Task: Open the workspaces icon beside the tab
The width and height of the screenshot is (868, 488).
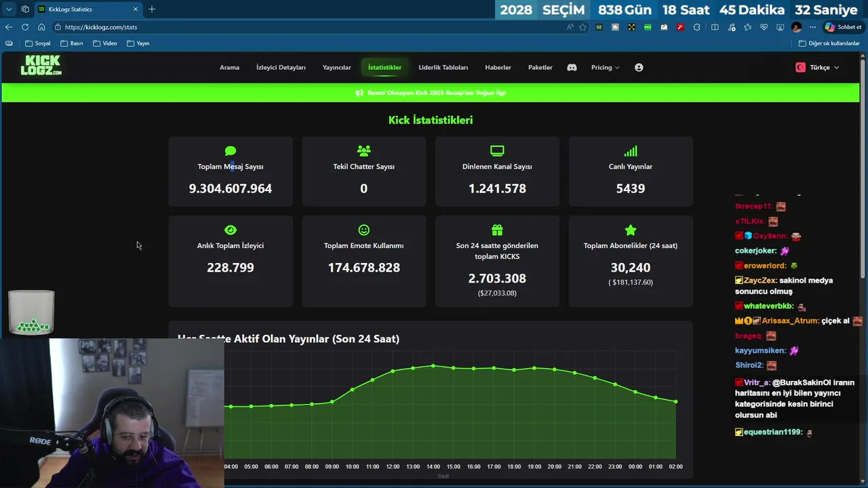Action: click(25, 9)
